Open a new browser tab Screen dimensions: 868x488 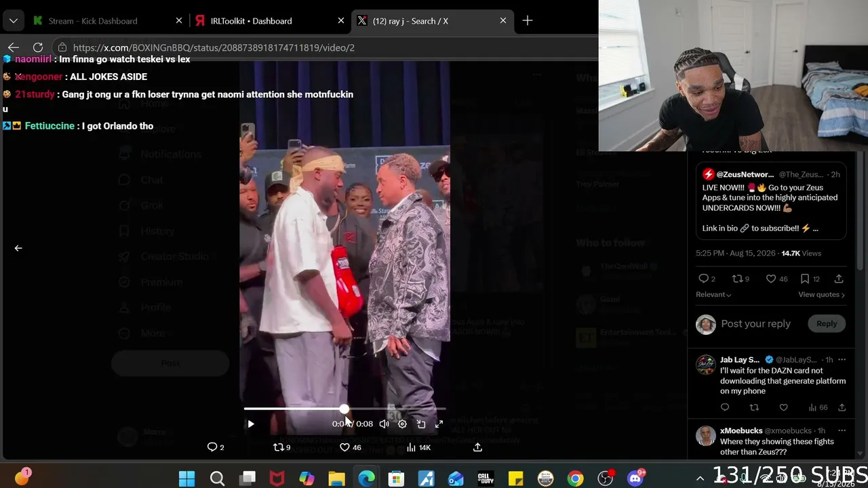coord(528,21)
